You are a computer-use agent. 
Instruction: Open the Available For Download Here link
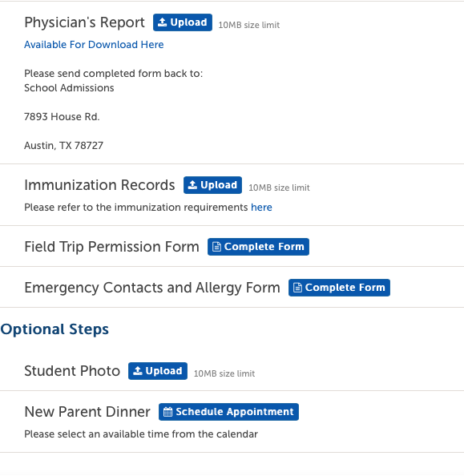click(94, 45)
